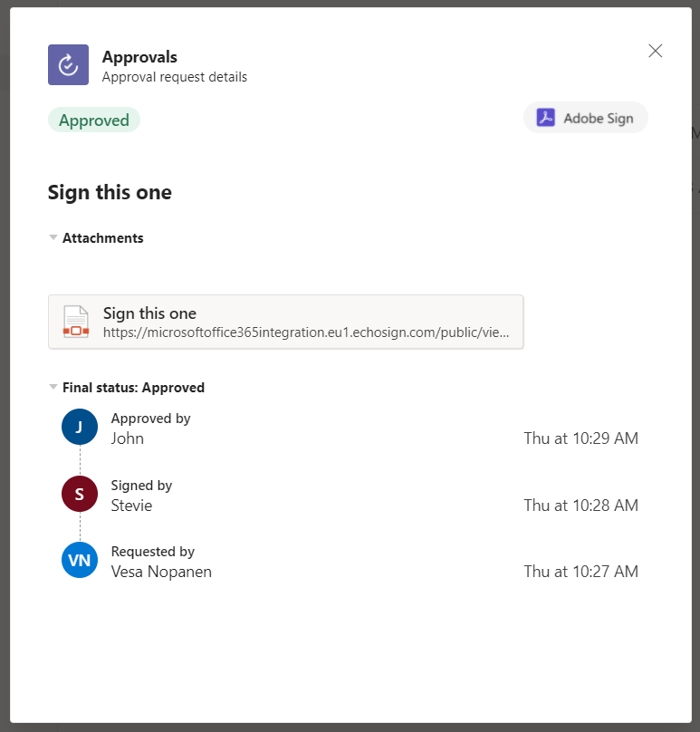700x732 pixels.
Task: Close the approval request details dialog
Action: point(656,51)
